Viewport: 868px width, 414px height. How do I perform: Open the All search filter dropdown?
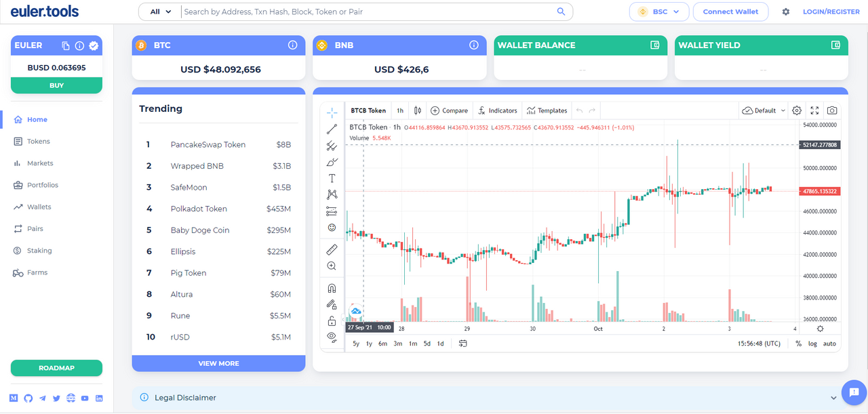(161, 12)
